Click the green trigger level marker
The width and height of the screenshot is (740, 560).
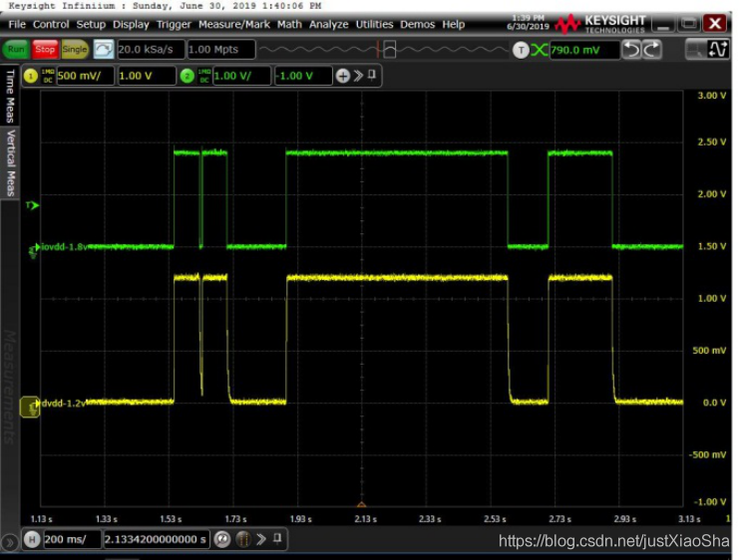coord(33,205)
